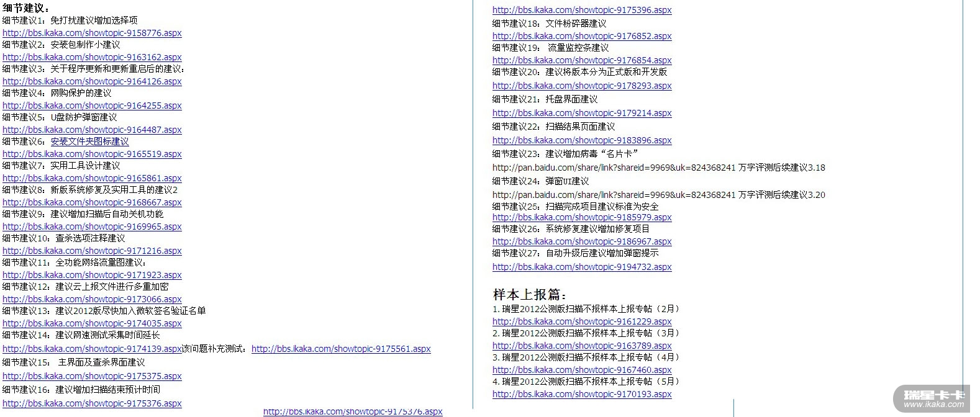Screen dimensions: 980x417
Task: Click text 细节建议24：弹窗UI建议
Action: point(541,181)
